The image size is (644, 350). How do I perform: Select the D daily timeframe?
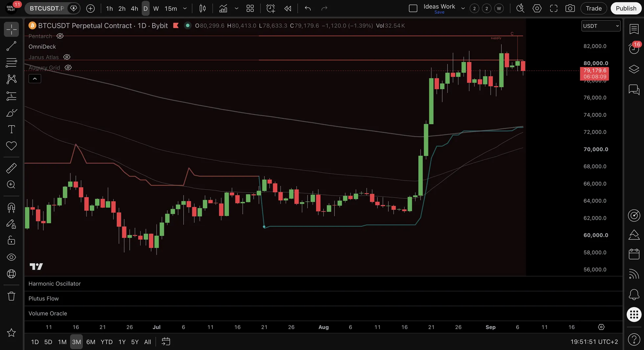(x=146, y=9)
